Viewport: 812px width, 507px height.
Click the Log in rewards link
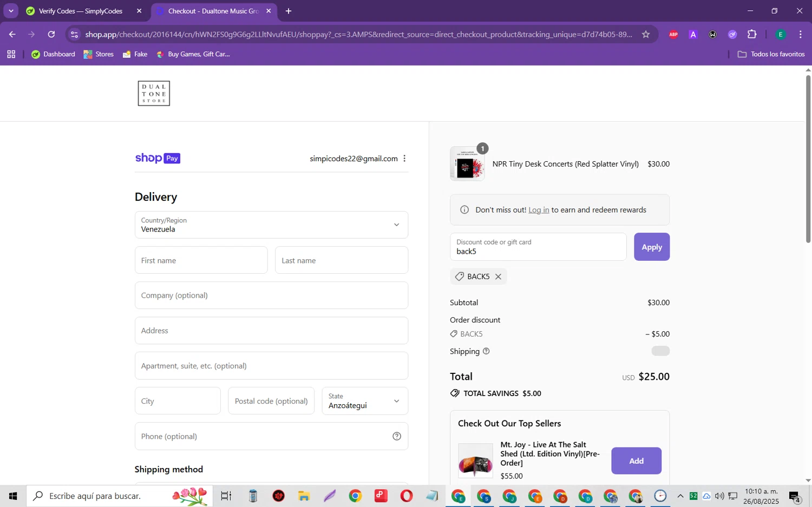pos(539,210)
